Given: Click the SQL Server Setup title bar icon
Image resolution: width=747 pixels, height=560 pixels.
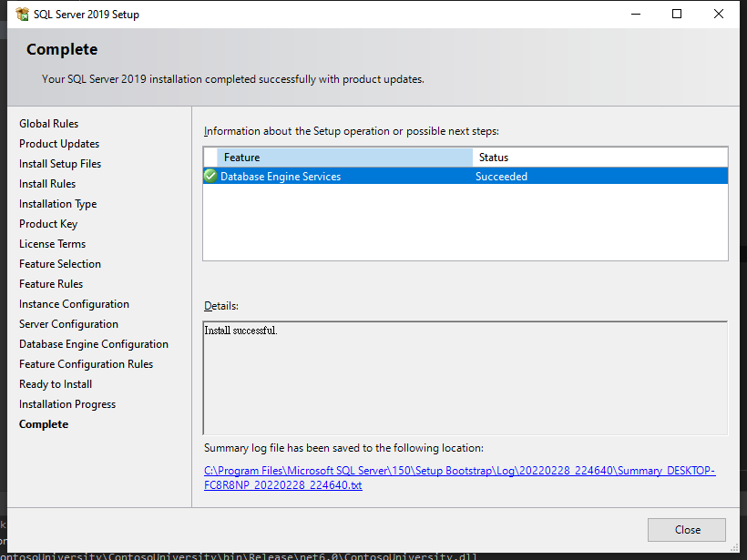Looking at the screenshot, I should point(22,15).
